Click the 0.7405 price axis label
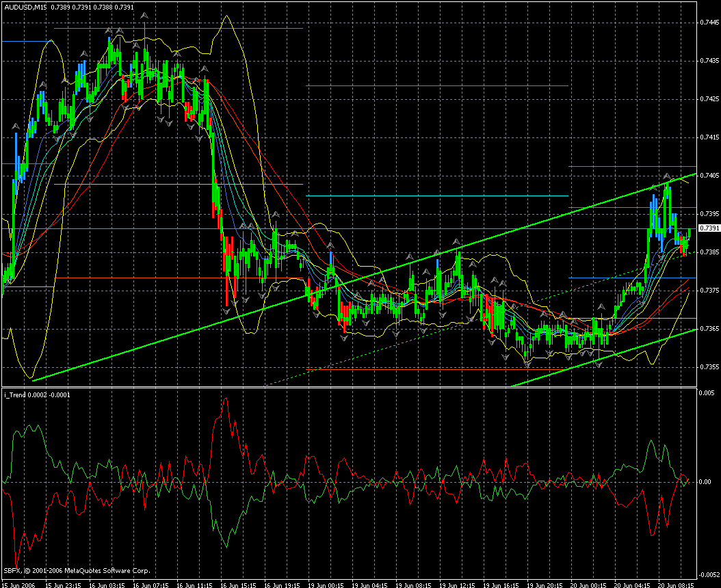 pos(709,176)
